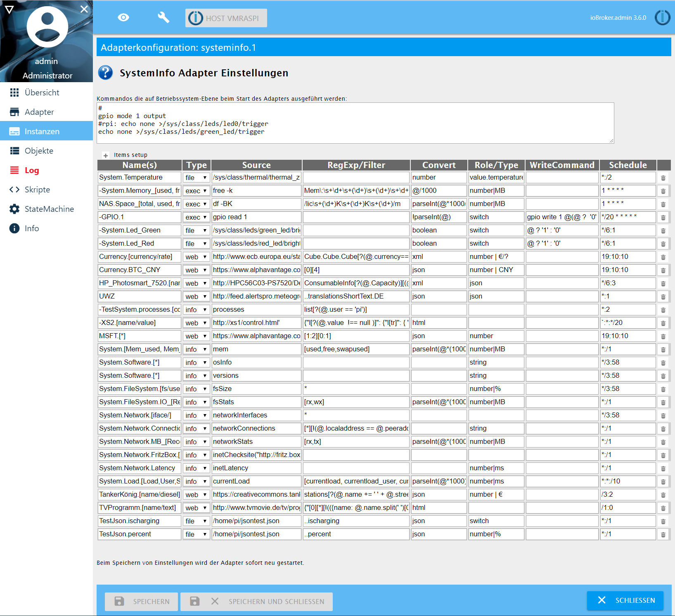Delete the -System.Led_Green row
The image size is (675, 616).
click(x=663, y=230)
